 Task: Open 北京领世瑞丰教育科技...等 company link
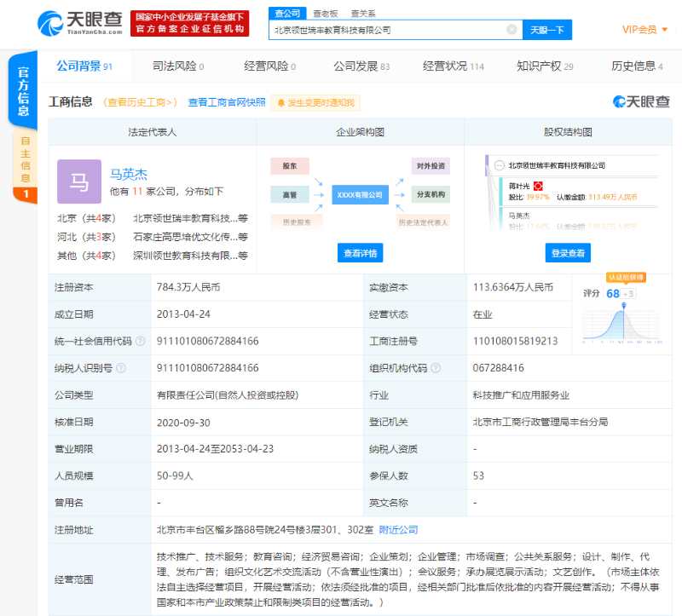pyautogui.click(x=190, y=219)
